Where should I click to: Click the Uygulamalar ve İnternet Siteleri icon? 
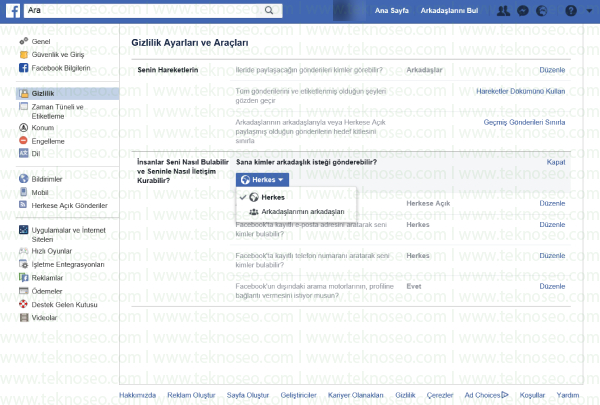pos(24,230)
